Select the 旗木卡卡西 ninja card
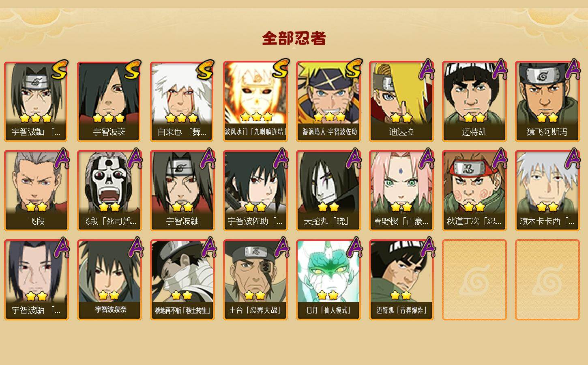This screenshot has height=365, width=588. click(547, 191)
